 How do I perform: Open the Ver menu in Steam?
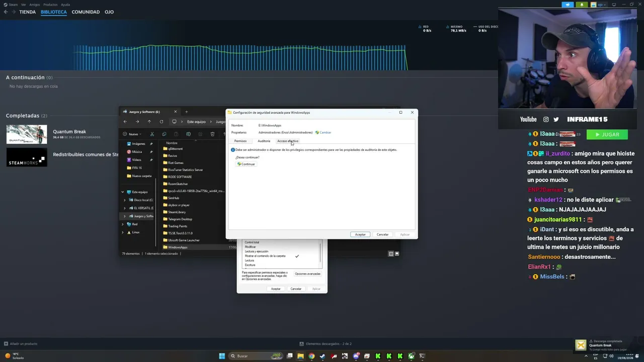(x=24, y=5)
